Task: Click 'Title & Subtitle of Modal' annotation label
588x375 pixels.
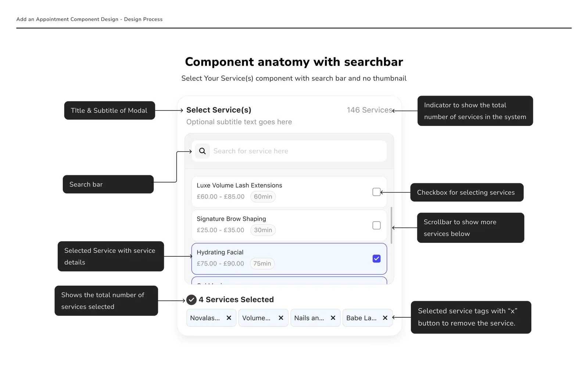Action: tap(110, 111)
